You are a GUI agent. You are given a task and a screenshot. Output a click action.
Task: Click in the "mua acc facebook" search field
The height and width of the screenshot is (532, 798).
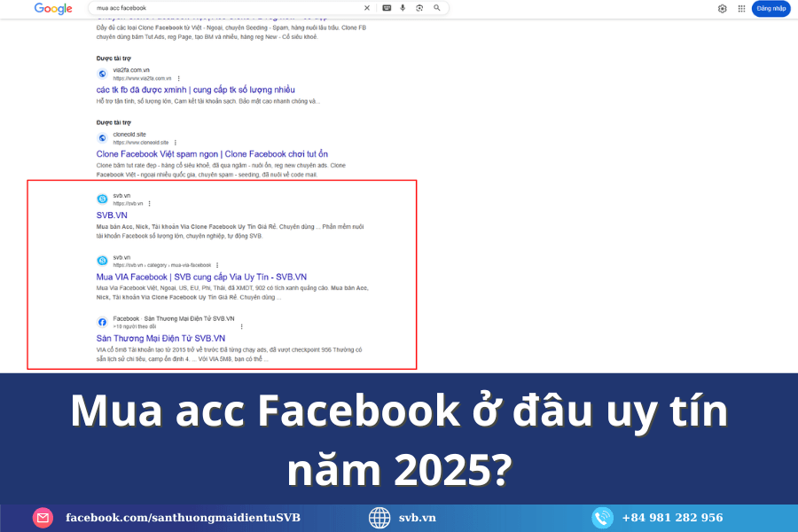pos(222,8)
